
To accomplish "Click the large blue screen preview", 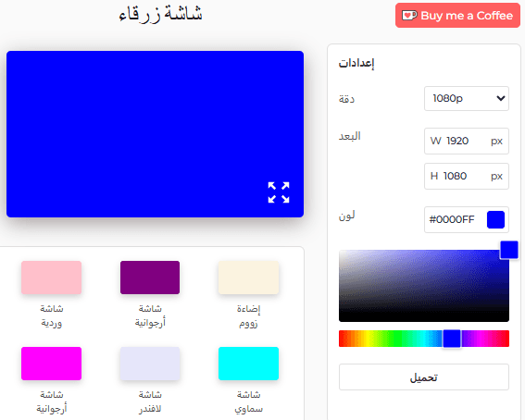I will [155, 134].
